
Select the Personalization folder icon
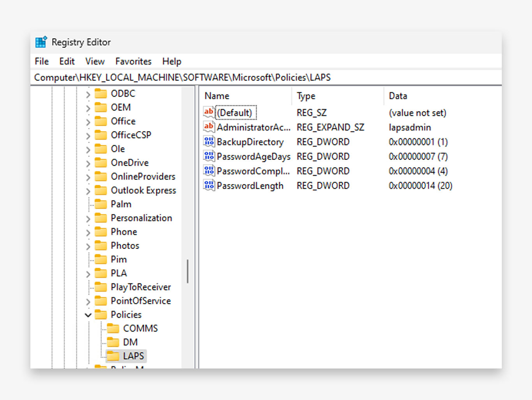tap(101, 218)
